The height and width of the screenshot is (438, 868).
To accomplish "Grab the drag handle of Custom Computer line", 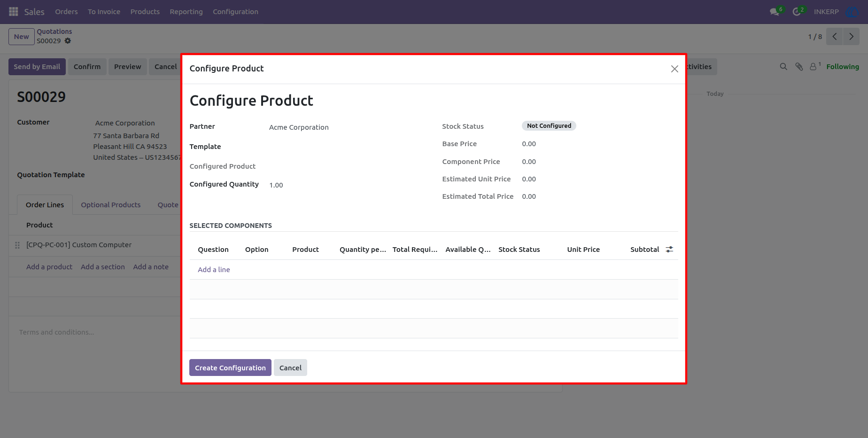I will tap(17, 245).
